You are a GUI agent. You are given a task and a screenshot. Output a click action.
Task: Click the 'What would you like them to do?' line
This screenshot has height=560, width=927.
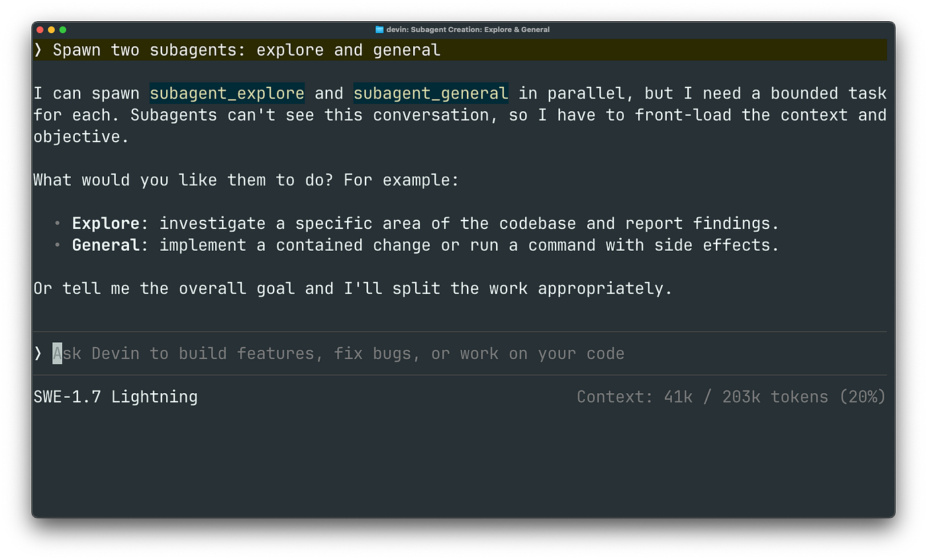(x=246, y=180)
